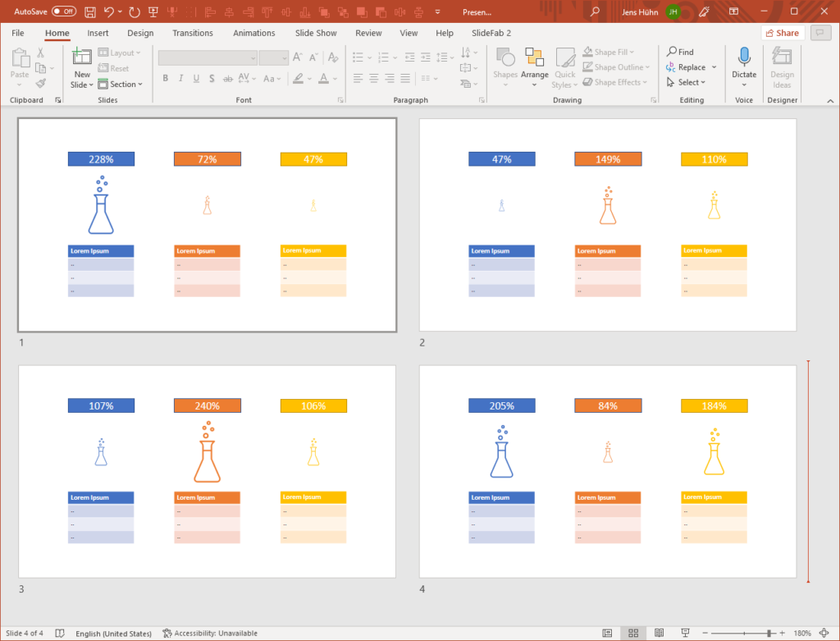Viewport: 840px width, 641px height.
Task: Expand the Section dropdown
Action: click(x=121, y=85)
